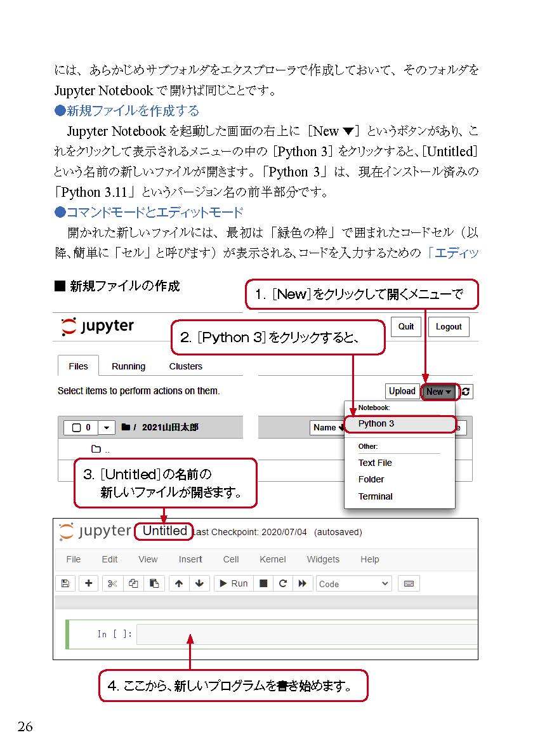The image size is (533, 756).
Task: Open the Kernel menu
Action: pos(272,559)
